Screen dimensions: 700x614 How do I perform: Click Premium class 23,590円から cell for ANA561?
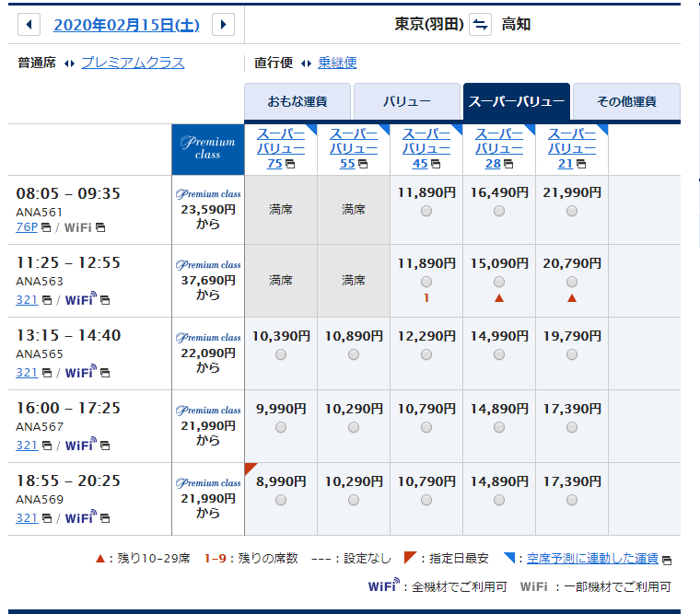pyautogui.click(x=208, y=210)
